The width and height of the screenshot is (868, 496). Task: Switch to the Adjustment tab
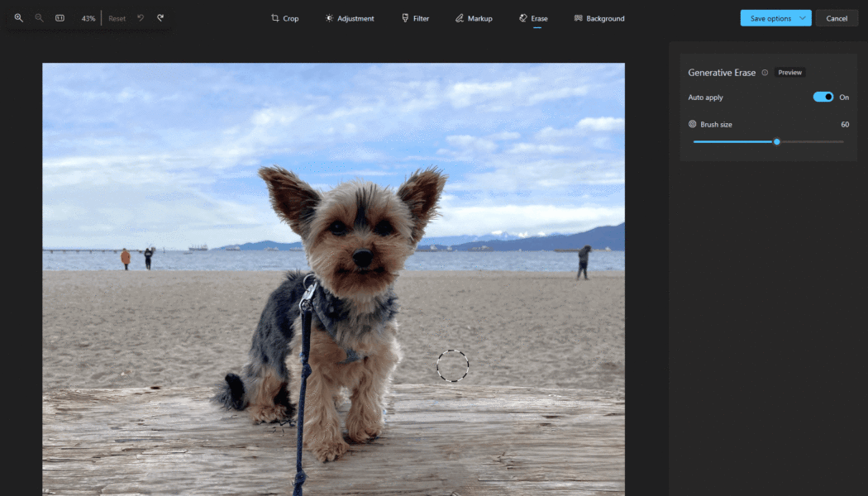349,17
